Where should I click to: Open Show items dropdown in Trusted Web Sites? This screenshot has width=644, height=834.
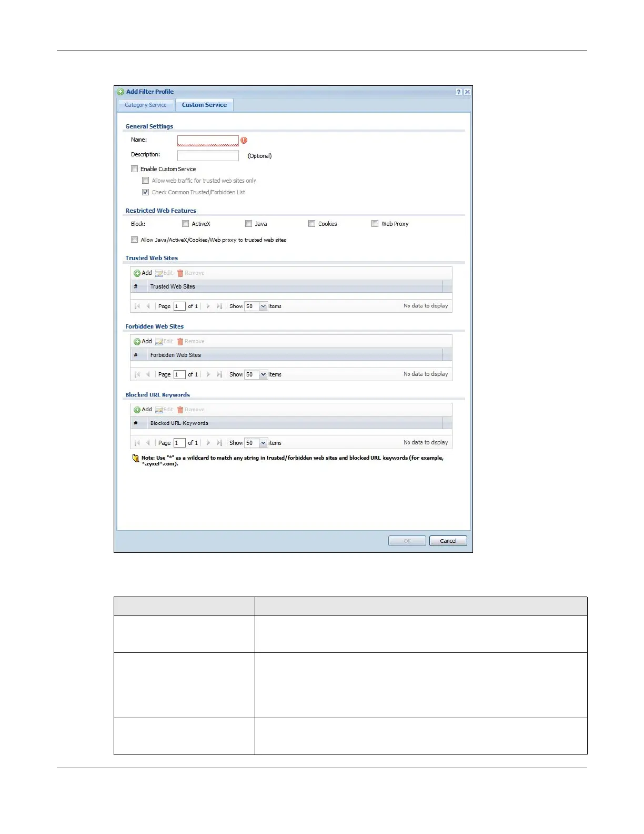(264, 306)
